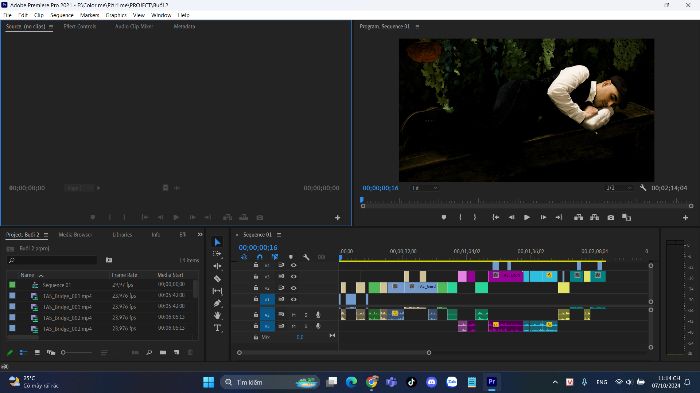The height and width of the screenshot is (393, 700).
Task: Sort Project list by Name column
Action: [27, 275]
